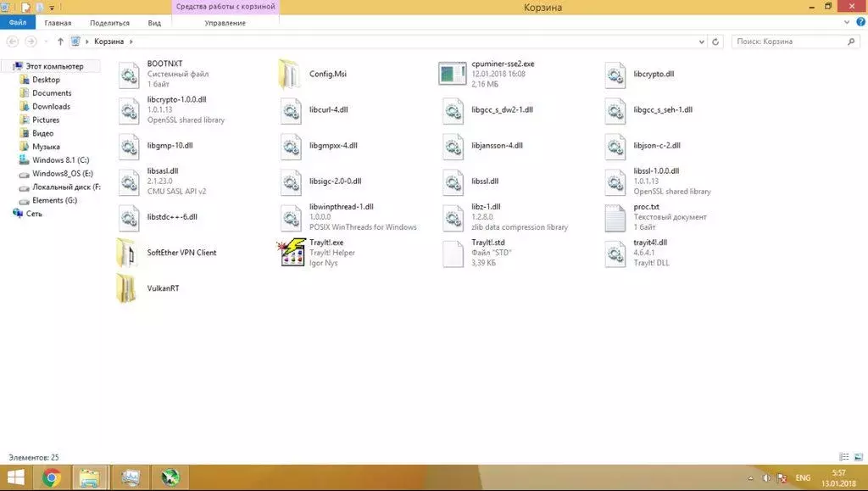Viewport: 868px width, 491px height.
Task: Select the libsasl.dll file icon
Action: pyautogui.click(x=129, y=182)
